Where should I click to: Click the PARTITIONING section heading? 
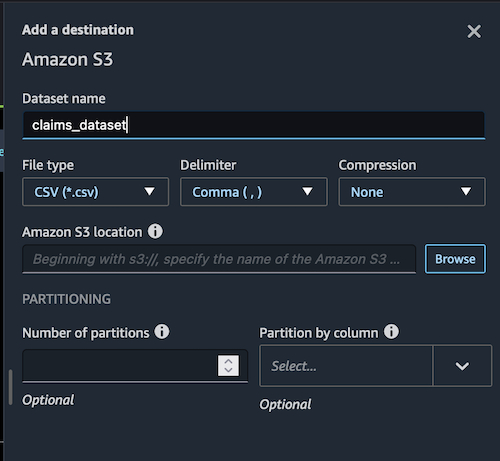click(x=66, y=299)
